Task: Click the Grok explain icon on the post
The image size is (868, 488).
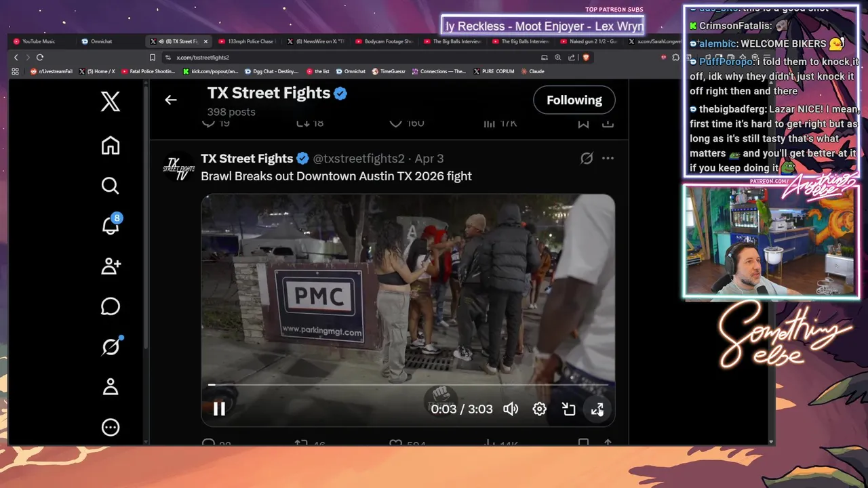Action: coord(587,158)
